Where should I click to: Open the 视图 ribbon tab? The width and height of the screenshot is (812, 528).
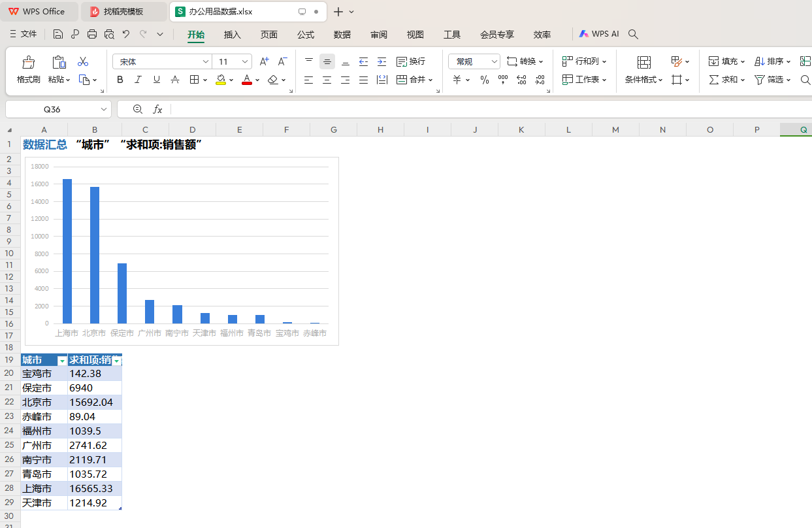(415, 34)
